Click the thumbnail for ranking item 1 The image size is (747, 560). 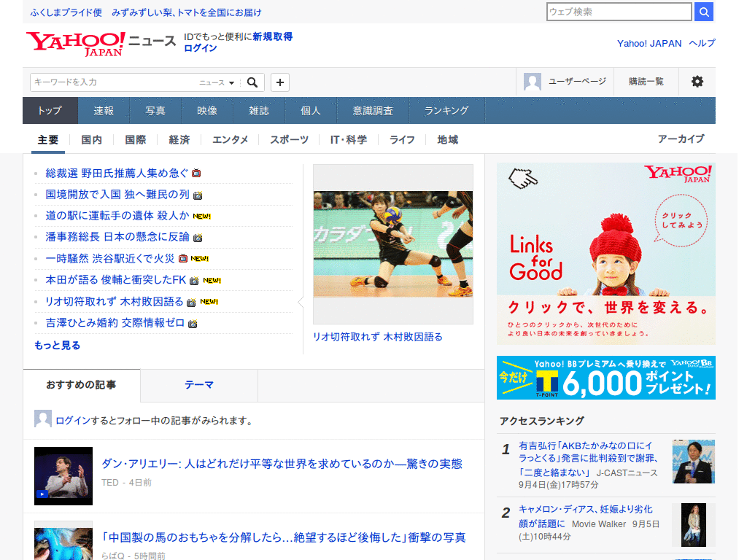[x=694, y=462]
